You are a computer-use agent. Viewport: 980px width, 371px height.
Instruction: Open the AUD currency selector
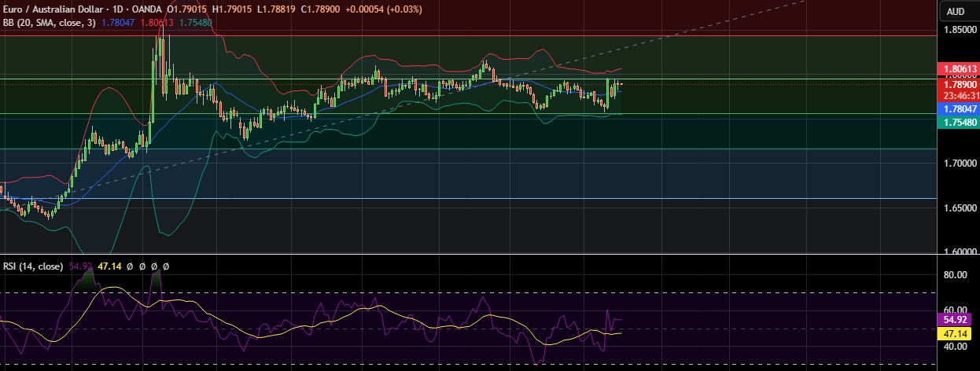coord(956,11)
